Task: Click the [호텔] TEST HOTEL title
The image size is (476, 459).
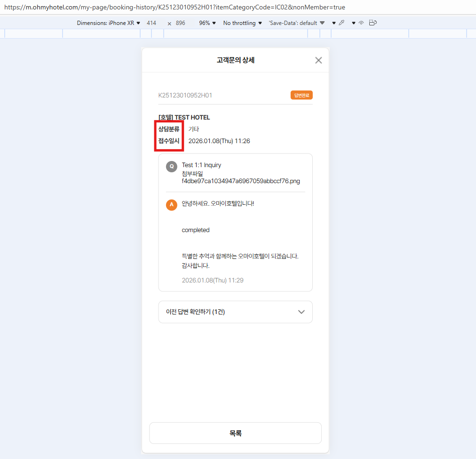Action: [x=184, y=118]
